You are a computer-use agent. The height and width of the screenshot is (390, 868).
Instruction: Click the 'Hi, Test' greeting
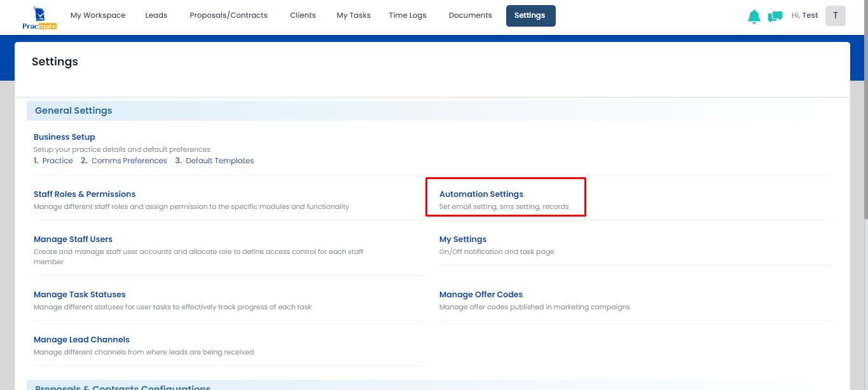click(x=804, y=15)
